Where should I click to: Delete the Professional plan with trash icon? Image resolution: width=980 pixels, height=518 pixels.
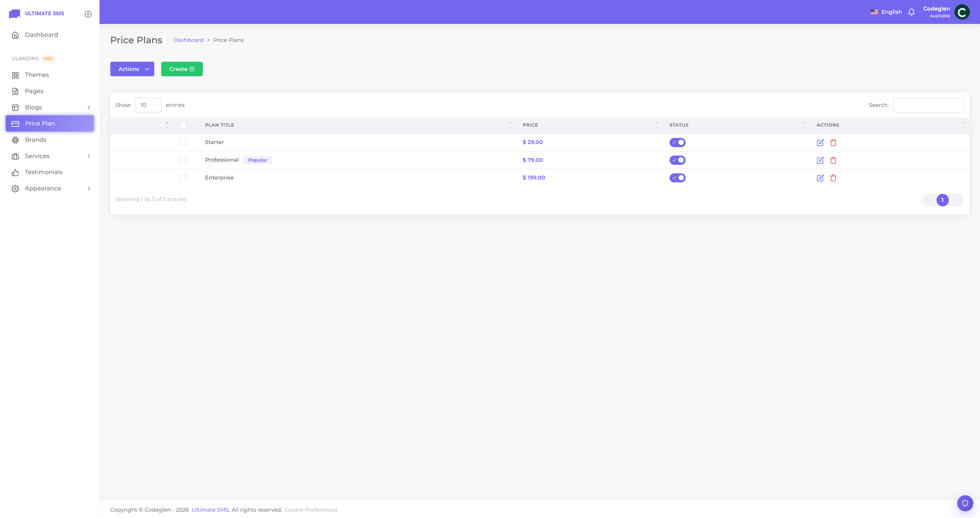833,160
